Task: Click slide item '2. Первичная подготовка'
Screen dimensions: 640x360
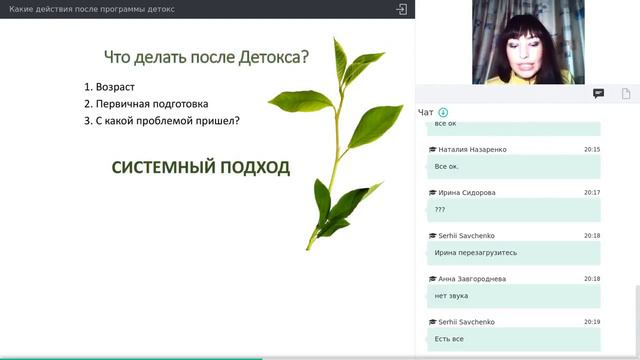Action: [146, 104]
